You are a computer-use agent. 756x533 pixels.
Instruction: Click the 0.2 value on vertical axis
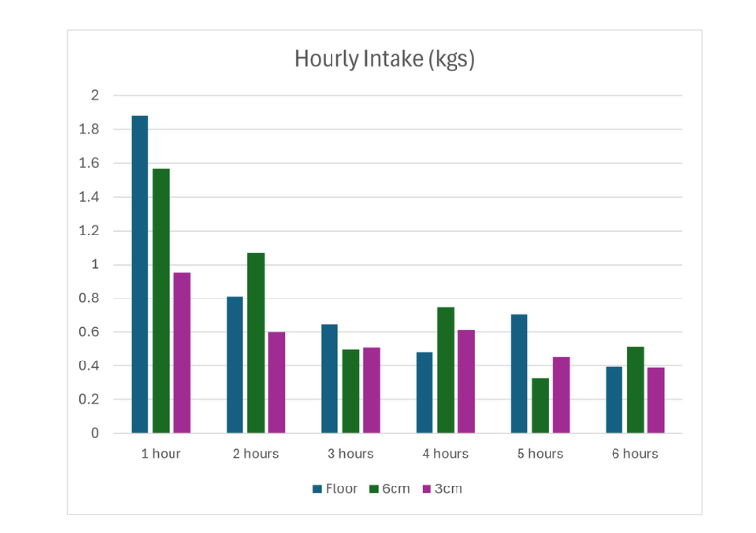tap(89, 400)
